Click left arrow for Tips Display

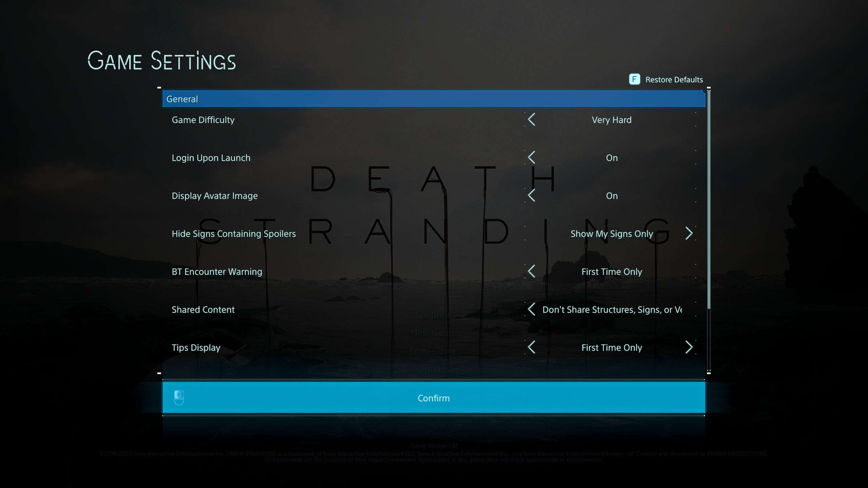[x=532, y=347]
